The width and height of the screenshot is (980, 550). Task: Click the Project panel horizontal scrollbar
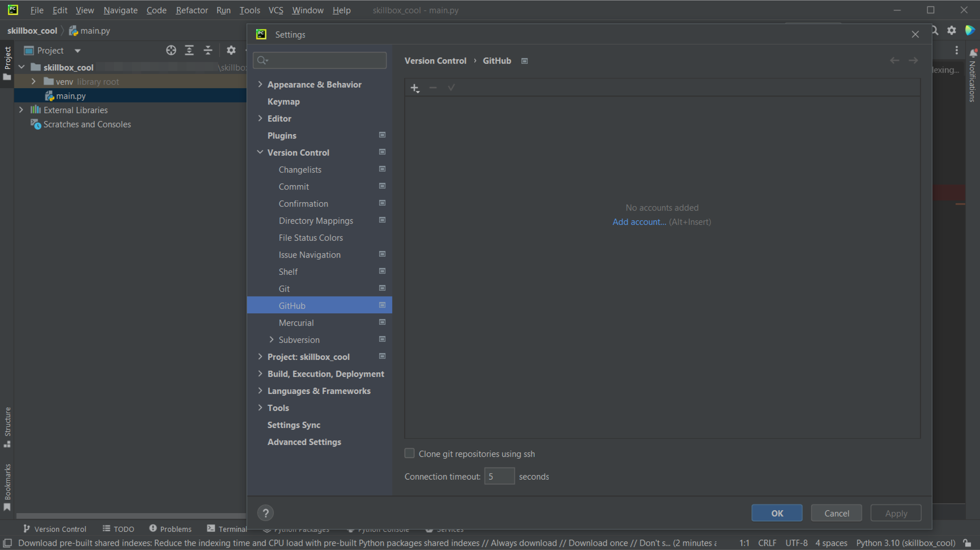(131, 516)
